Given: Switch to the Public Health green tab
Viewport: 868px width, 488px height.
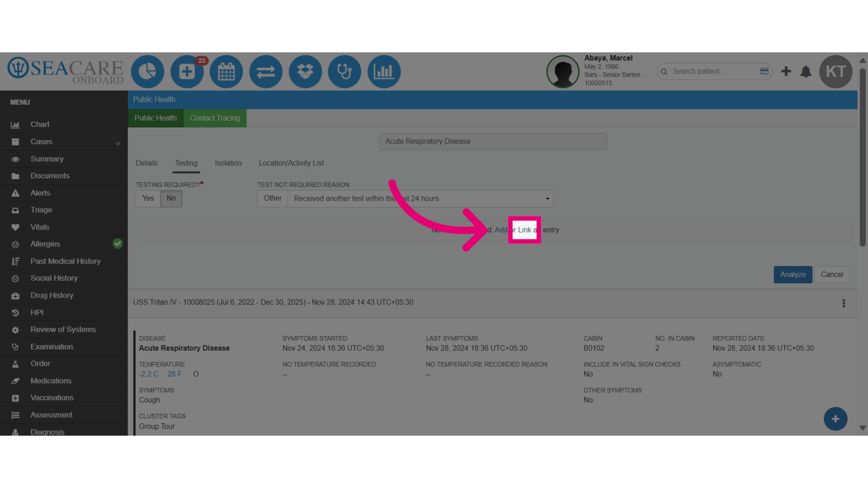Looking at the screenshot, I should click(x=156, y=118).
